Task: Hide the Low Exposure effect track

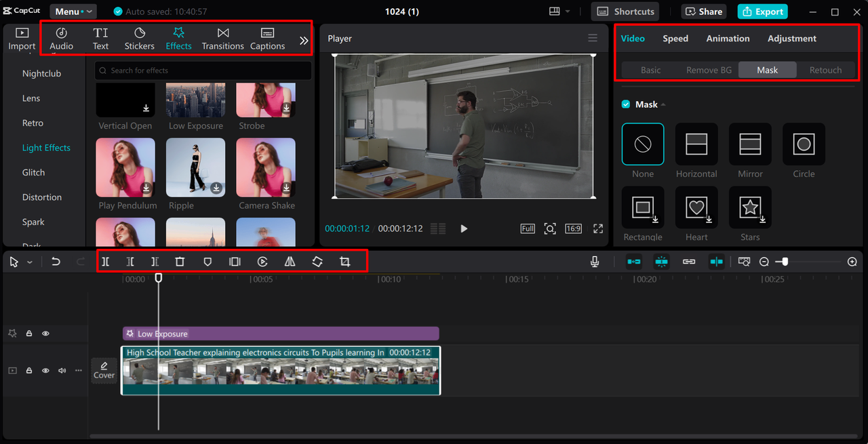Action: click(46, 334)
